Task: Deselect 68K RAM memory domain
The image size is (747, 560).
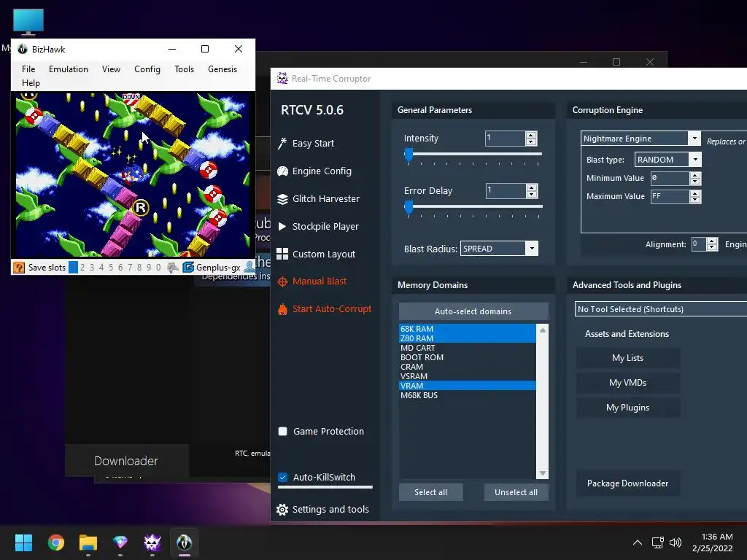Action: [468, 329]
